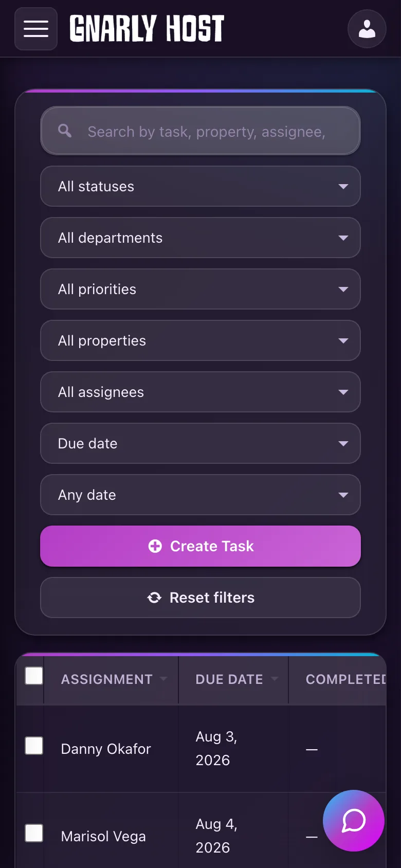Open the All departments dropdown
This screenshot has height=868, width=401.
coord(200,238)
